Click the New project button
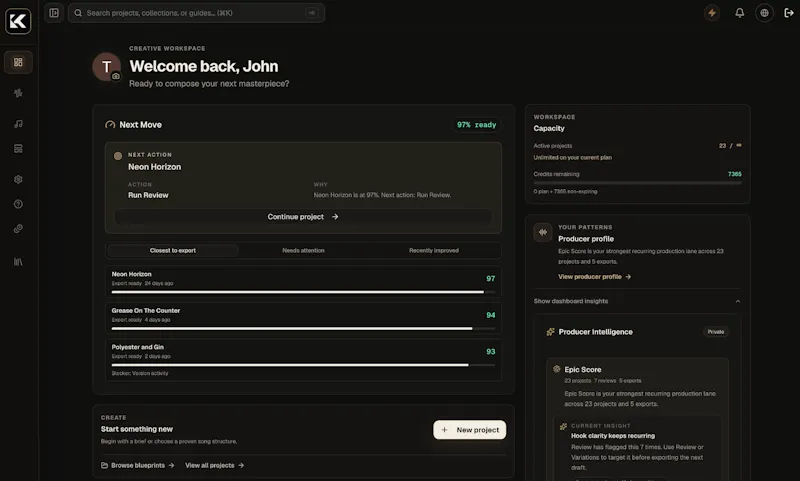This screenshot has height=481, width=800. [x=470, y=429]
